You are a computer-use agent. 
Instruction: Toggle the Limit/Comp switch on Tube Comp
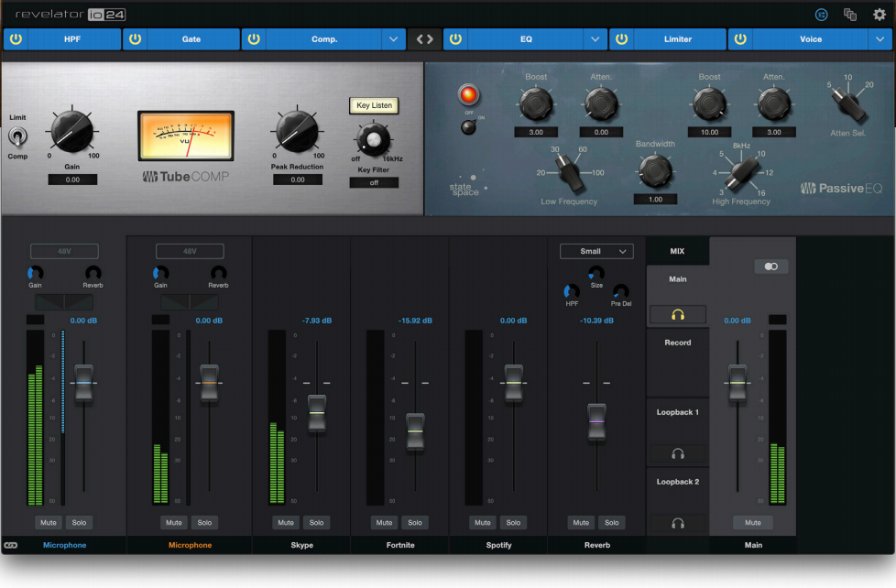17,137
